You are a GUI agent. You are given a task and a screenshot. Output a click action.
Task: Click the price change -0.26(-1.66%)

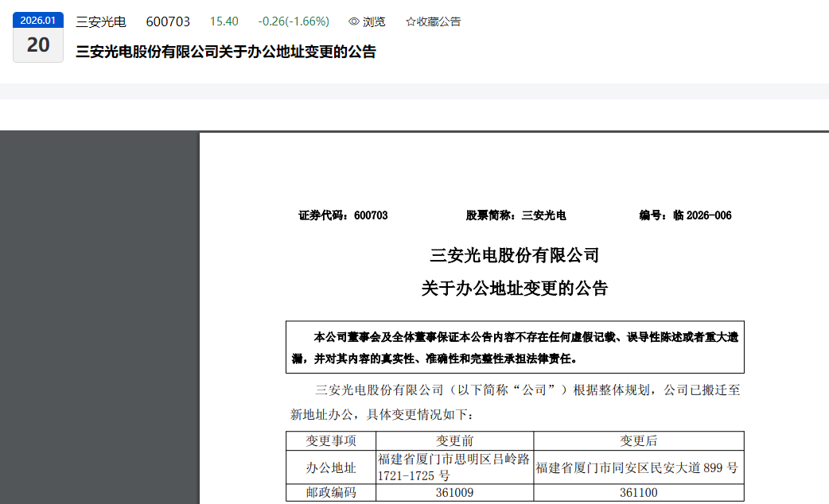pyautogui.click(x=293, y=21)
